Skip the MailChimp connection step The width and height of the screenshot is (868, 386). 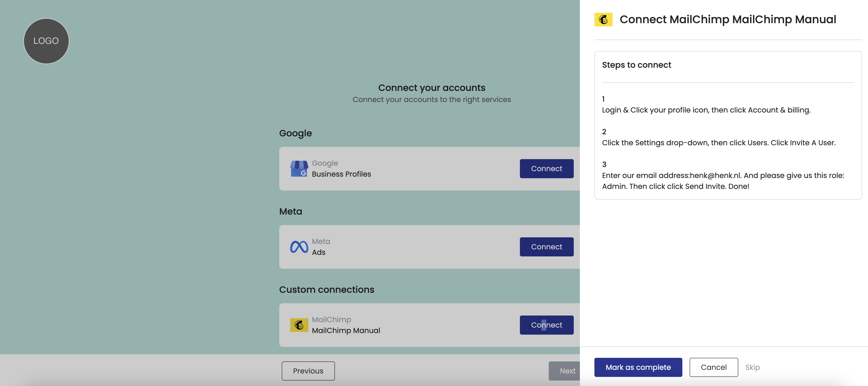pyautogui.click(x=752, y=367)
